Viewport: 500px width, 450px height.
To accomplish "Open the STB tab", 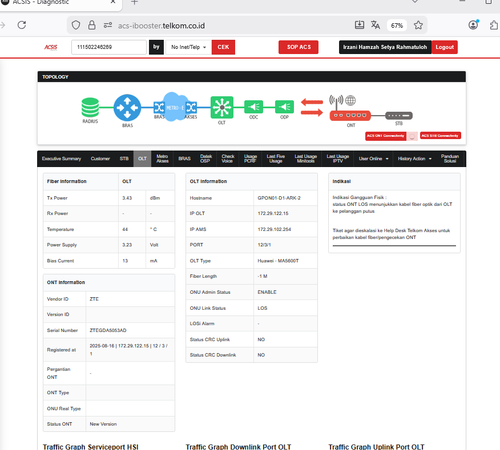I will tap(124, 159).
